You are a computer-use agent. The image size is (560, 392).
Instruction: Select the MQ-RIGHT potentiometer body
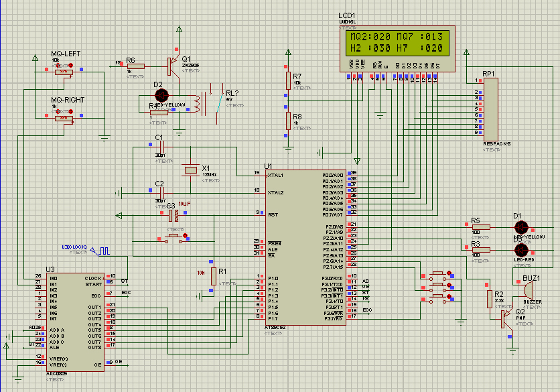pos(64,119)
